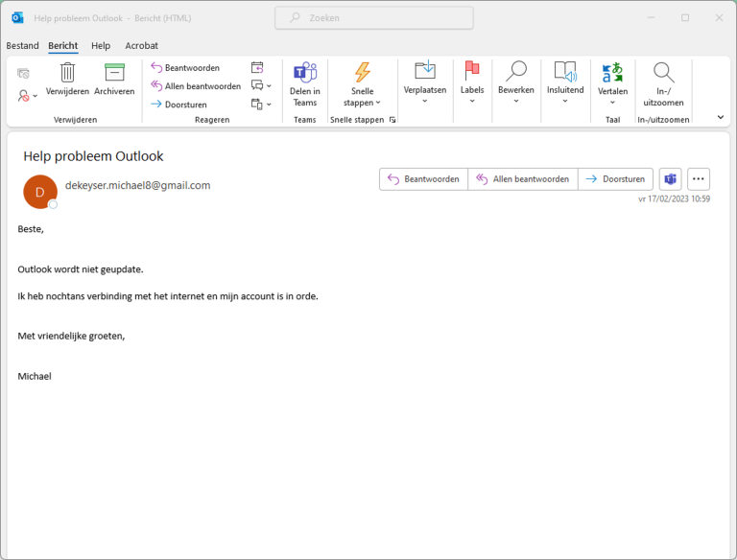Open the Snelle stappen dropdown
The image size is (737, 560).
point(362,103)
